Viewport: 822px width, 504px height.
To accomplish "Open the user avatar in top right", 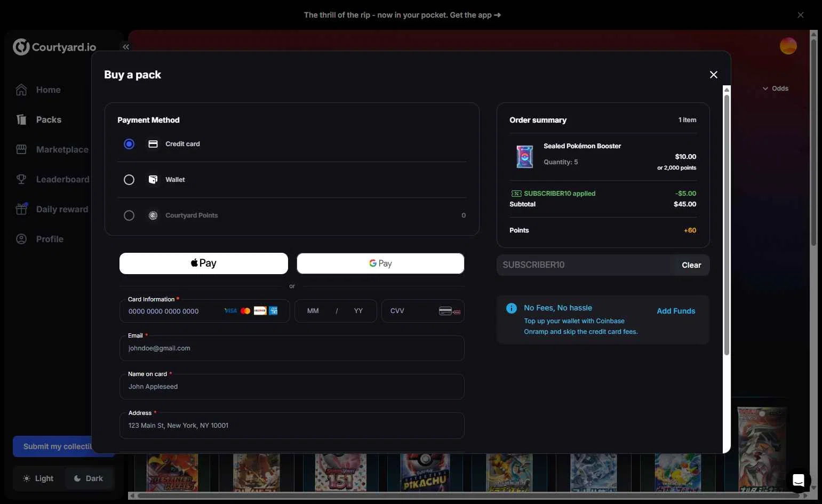I will pyautogui.click(x=788, y=46).
